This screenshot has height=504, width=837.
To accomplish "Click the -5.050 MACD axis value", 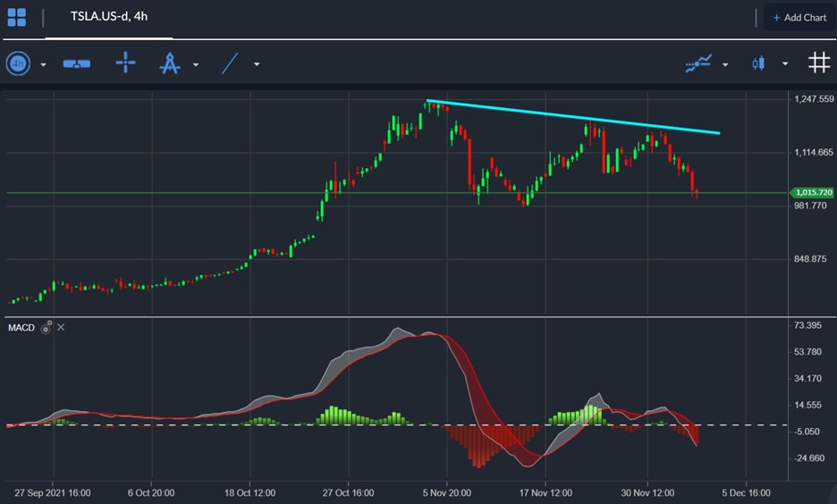I will pos(807,432).
